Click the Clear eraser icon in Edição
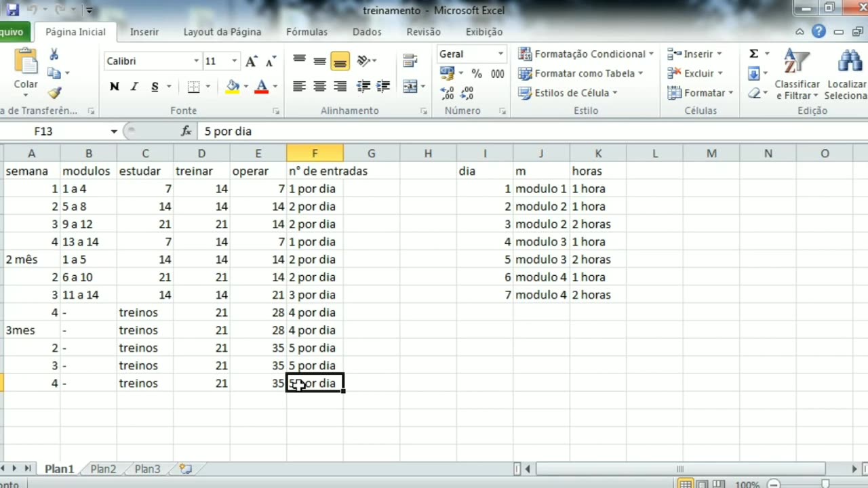This screenshot has width=868, height=488. click(x=754, y=93)
